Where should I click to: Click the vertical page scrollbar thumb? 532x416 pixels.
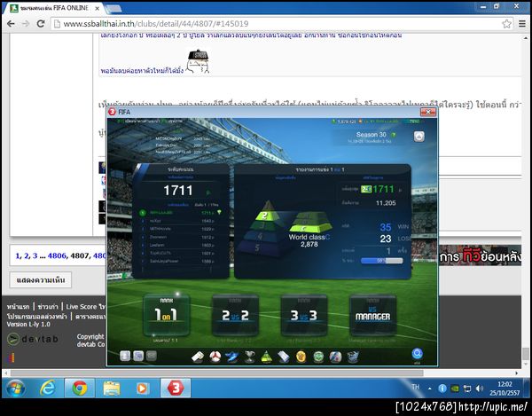point(525,354)
